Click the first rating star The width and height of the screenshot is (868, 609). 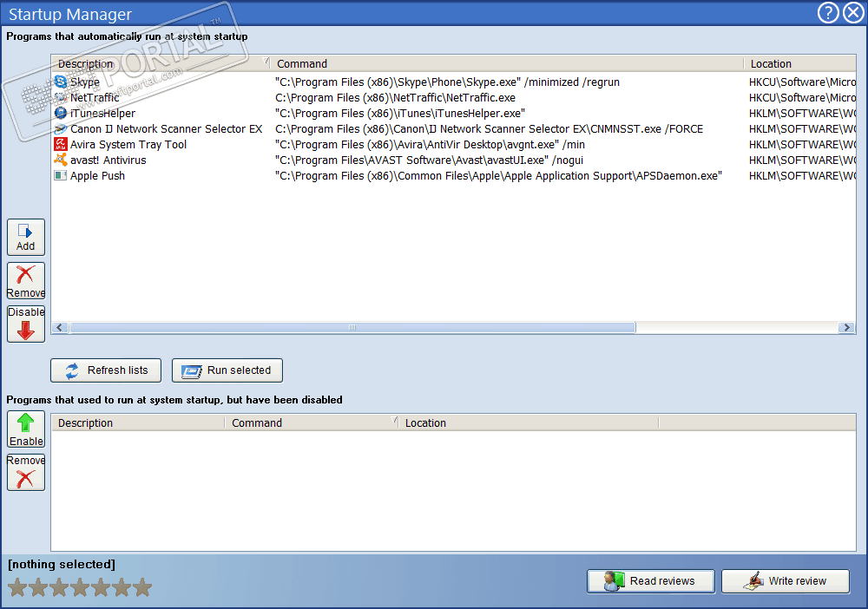click(x=17, y=587)
